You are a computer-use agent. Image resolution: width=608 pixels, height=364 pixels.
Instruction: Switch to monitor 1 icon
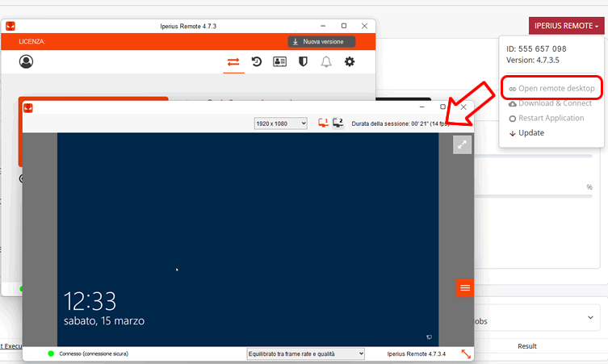[x=323, y=123]
